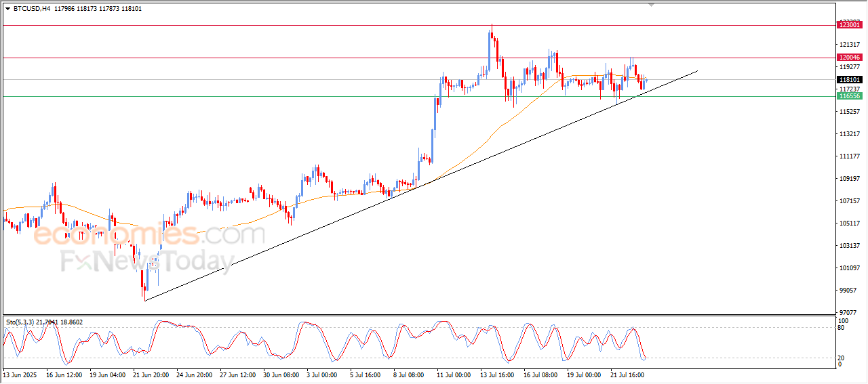
Task: Click the 24 Jun 20:00 time label
Action: [x=194, y=374]
